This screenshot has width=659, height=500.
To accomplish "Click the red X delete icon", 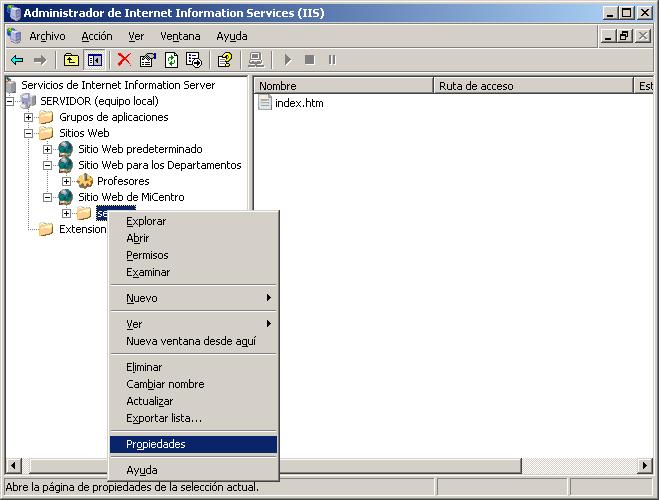I will click(124, 60).
